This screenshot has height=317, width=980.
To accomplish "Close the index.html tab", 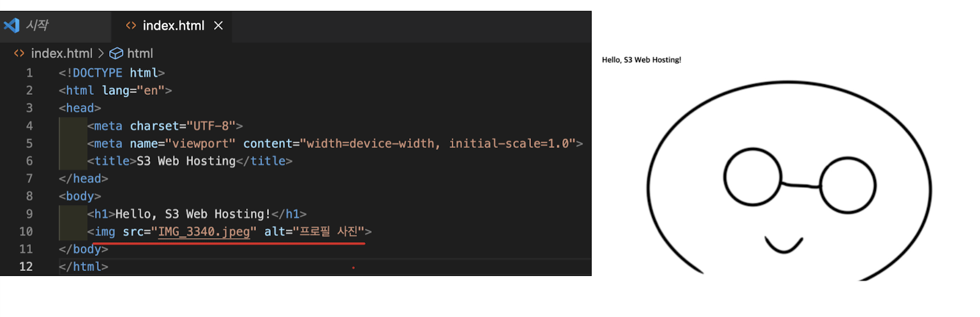I will tap(219, 26).
